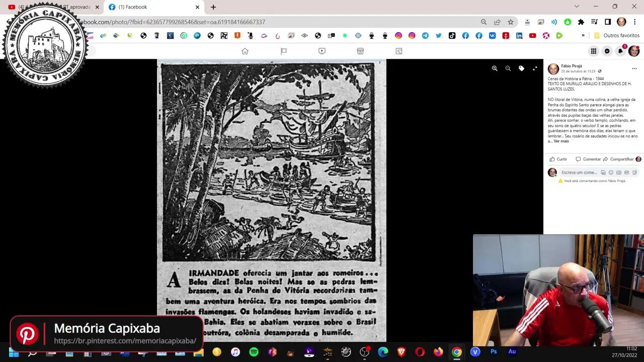Open Brave browser from the taskbar

point(401,352)
